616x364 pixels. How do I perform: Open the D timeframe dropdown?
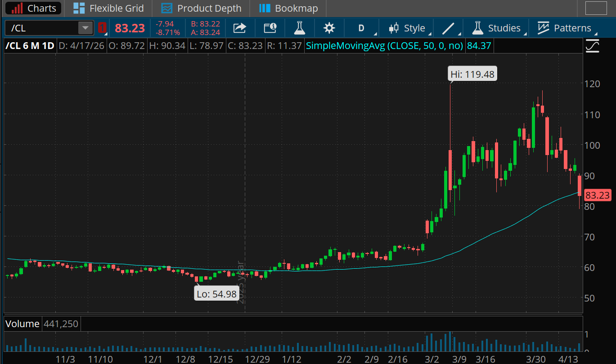tap(361, 28)
